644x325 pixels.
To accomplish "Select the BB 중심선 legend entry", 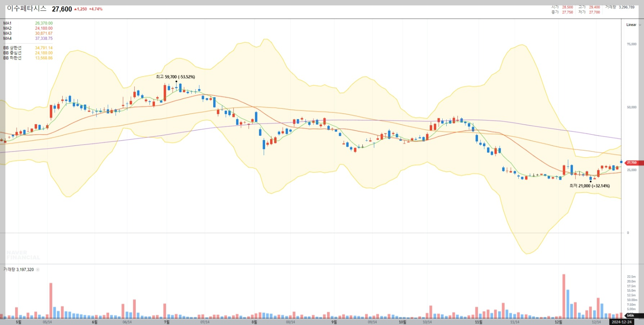I will coord(28,53).
